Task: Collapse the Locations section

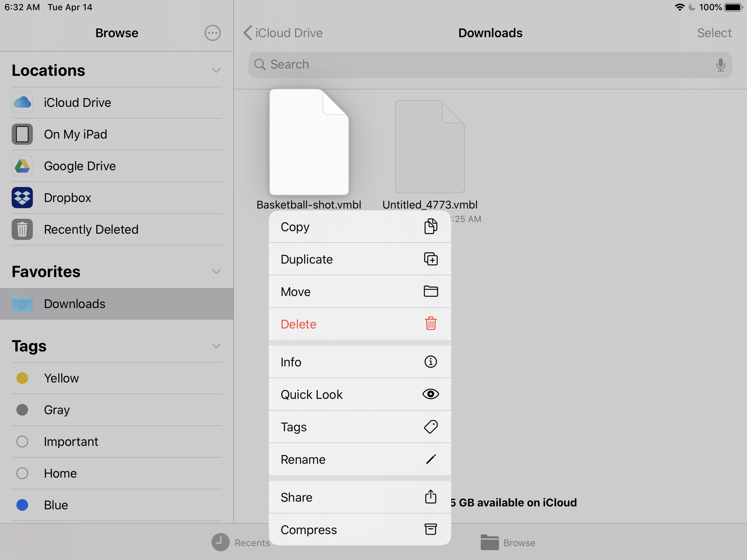Action: click(x=216, y=70)
